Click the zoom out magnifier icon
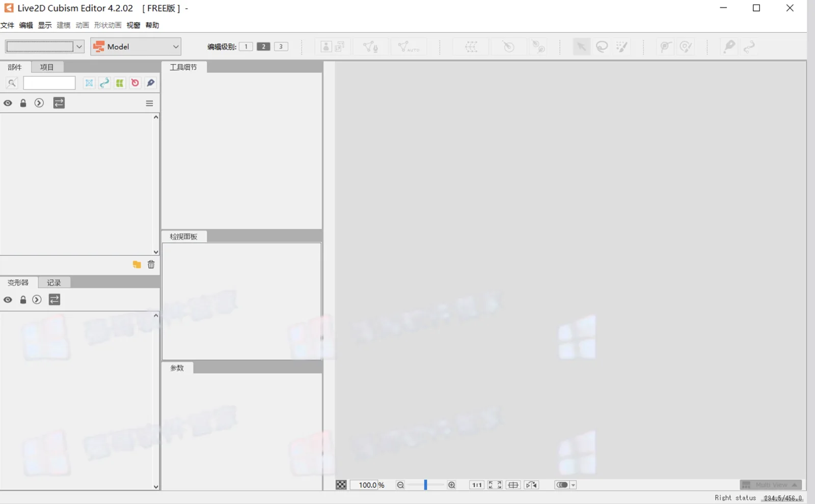Viewport: 815px width, 504px height. coord(400,485)
